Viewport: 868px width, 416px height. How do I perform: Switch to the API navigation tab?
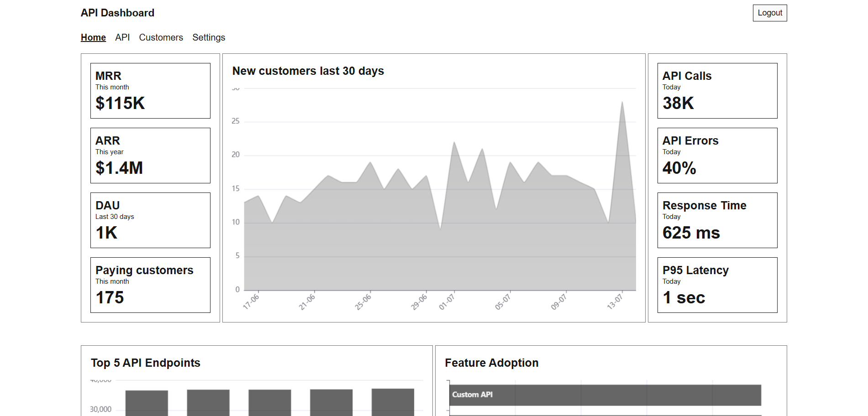[122, 37]
